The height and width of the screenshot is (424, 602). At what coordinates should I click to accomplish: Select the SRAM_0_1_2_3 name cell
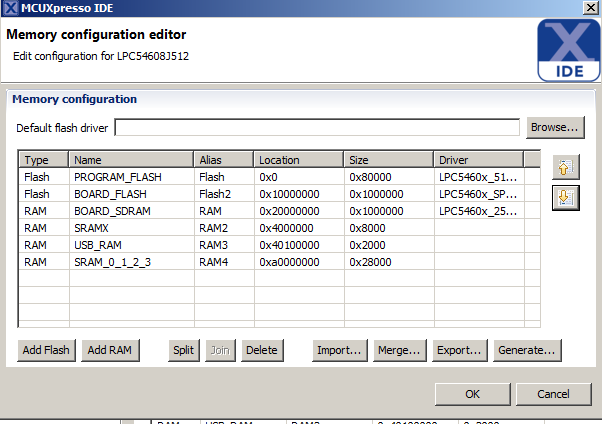[x=131, y=262]
